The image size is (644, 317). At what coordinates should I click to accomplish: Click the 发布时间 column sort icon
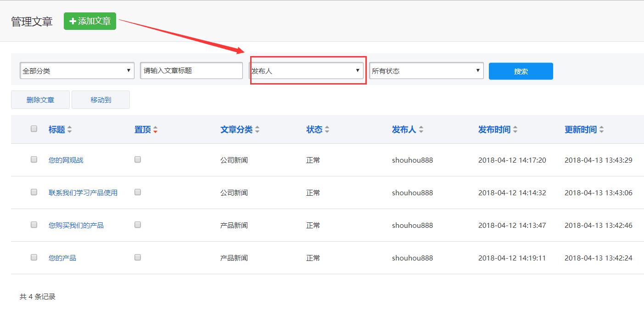(515, 130)
